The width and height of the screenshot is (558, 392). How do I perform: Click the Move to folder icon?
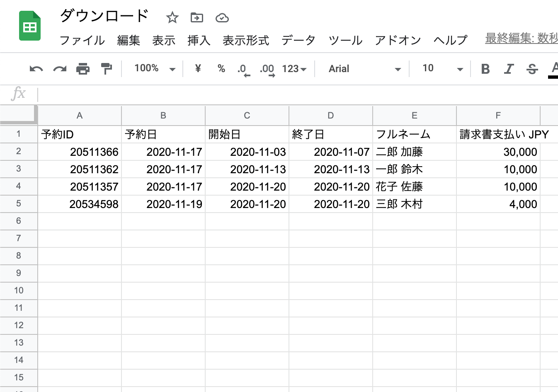pos(197,17)
